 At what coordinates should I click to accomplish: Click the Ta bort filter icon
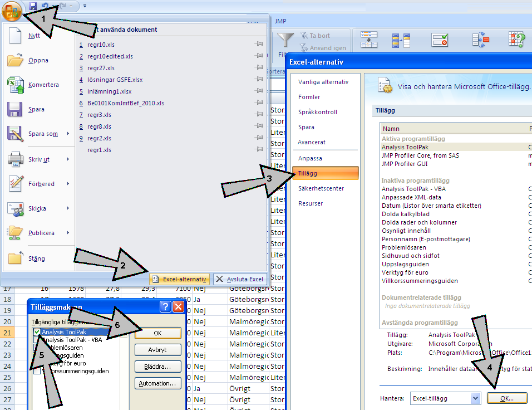coord(304,35)
